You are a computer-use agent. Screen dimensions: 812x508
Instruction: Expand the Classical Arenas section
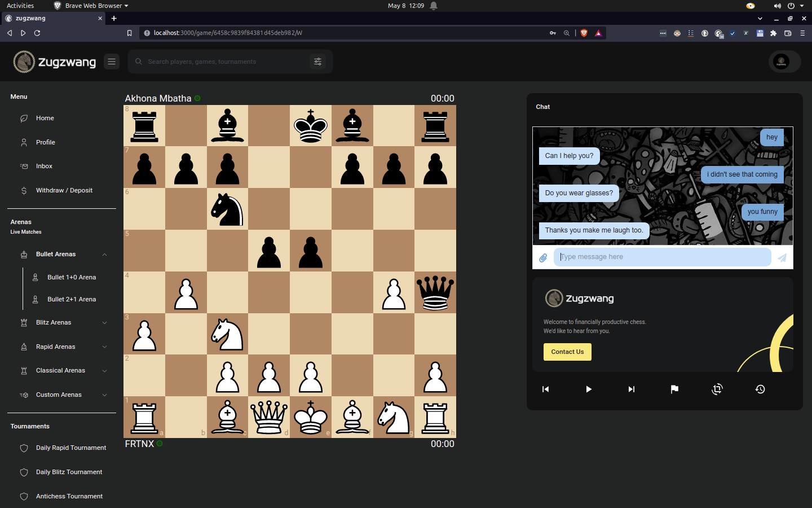pos(104,371)
